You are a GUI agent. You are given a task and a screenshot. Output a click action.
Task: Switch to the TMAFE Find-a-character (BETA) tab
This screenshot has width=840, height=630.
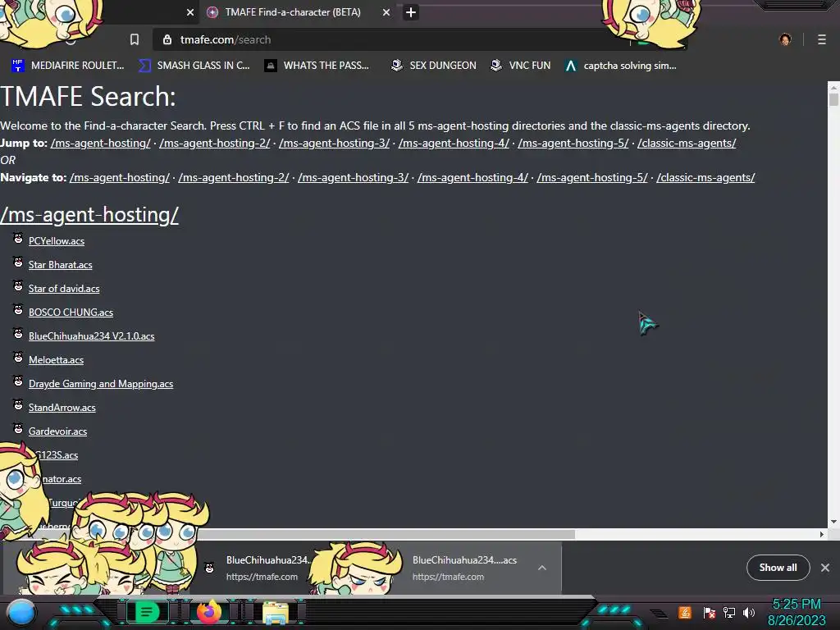[293, 12]
